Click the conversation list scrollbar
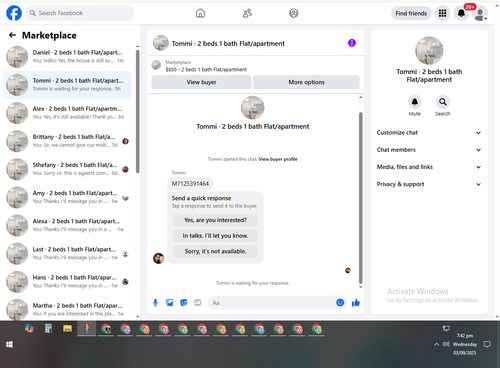The image size is (500, 368). [x=137, y=112]
